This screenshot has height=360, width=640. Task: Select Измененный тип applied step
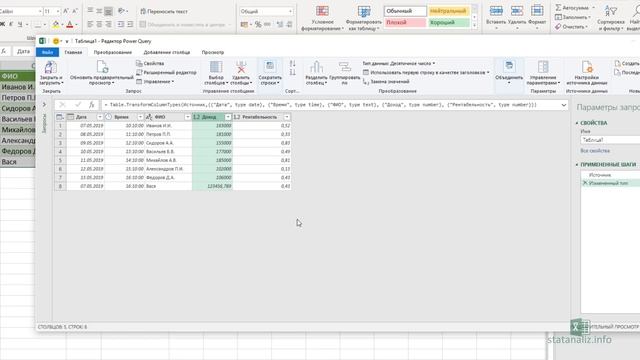click(608, 183)
